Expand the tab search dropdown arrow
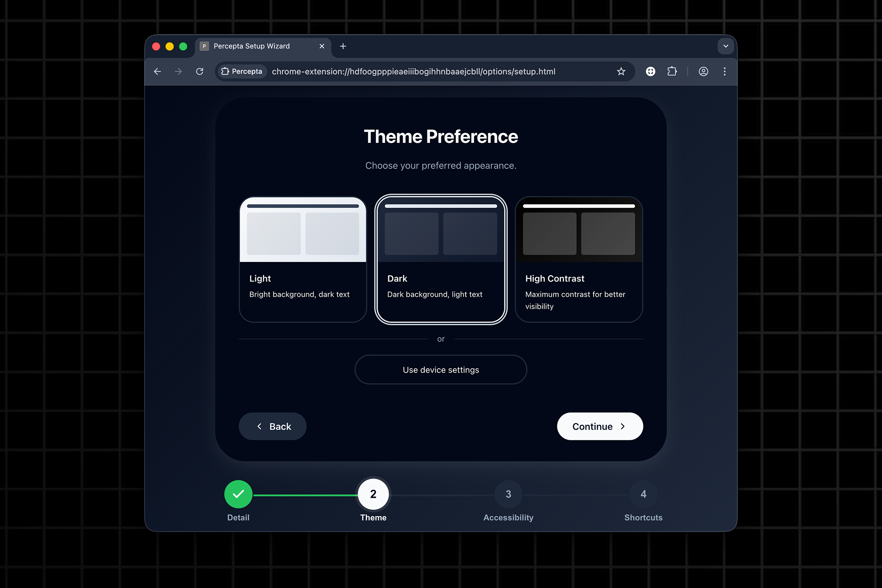The image size is (882, 588). [x=725, y=46]
